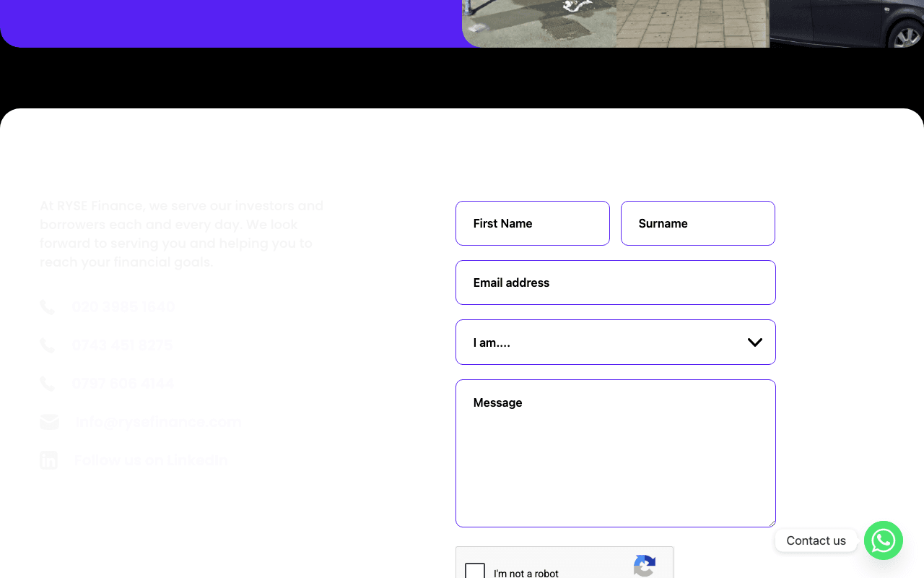This screenshot has width=924, height=578.
Task: Call the number 020 3985 1640
Action: pos(123,306)
